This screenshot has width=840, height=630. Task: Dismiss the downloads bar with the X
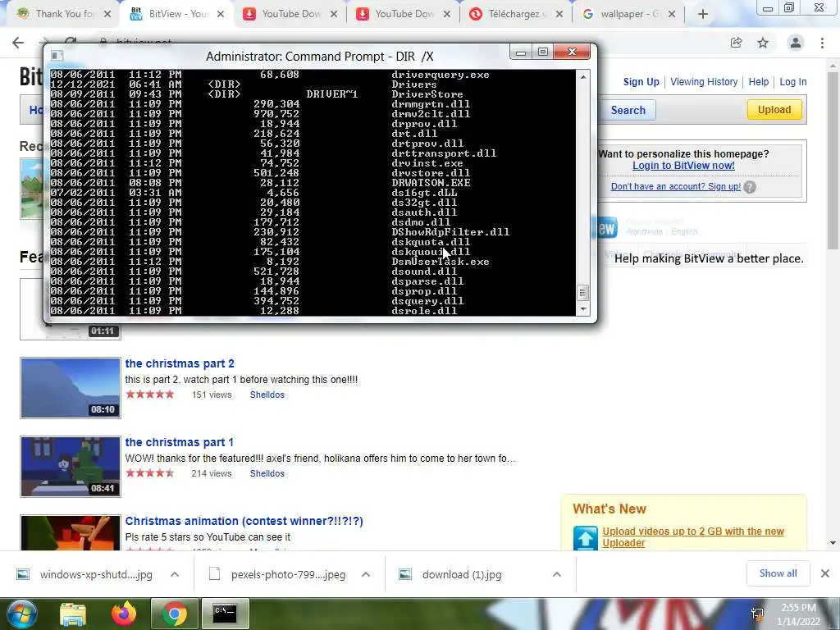825,573
